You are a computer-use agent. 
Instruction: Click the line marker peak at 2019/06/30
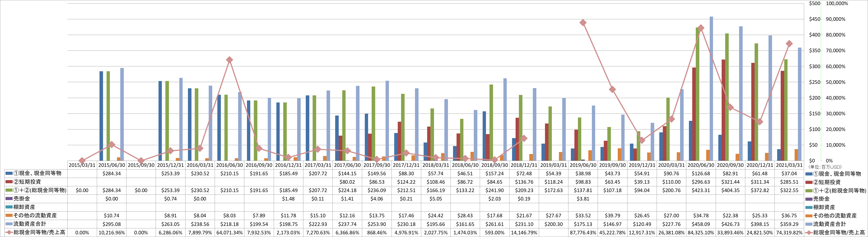coord(583,23)
